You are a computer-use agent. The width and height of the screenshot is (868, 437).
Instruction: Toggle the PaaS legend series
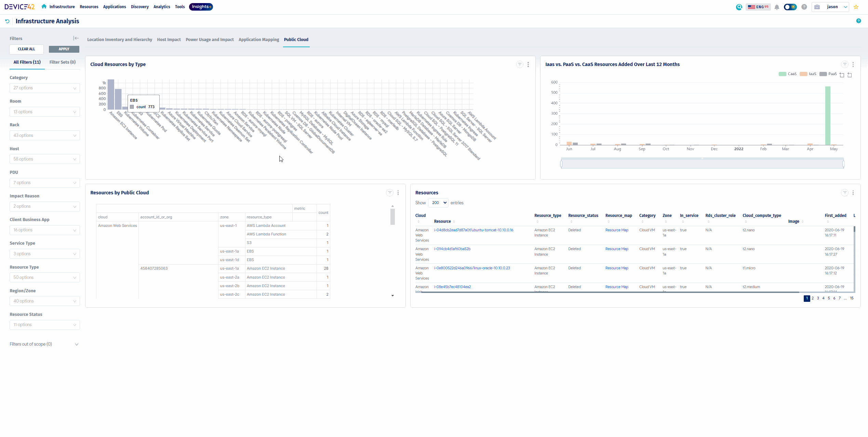click(828, 74)
